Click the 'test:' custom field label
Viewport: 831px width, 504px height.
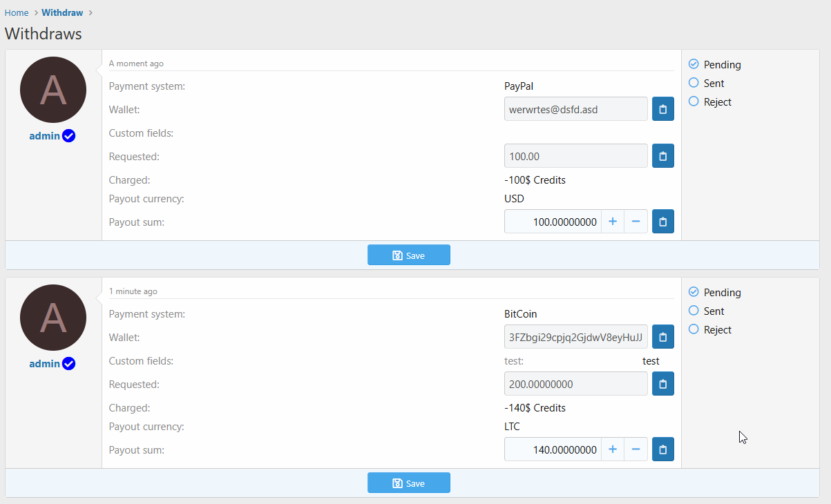[x=514, y=361]
